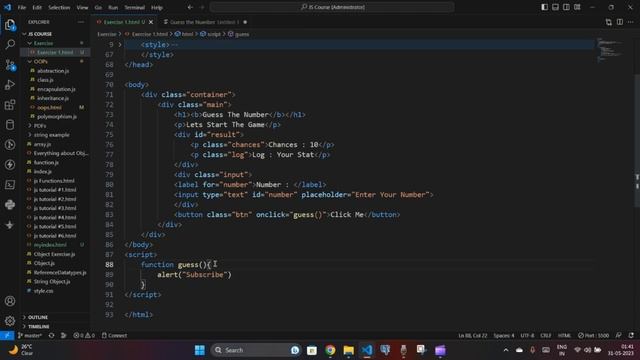
Task: Click the feedback icon in status bar
Action: [x=619, y=336]
